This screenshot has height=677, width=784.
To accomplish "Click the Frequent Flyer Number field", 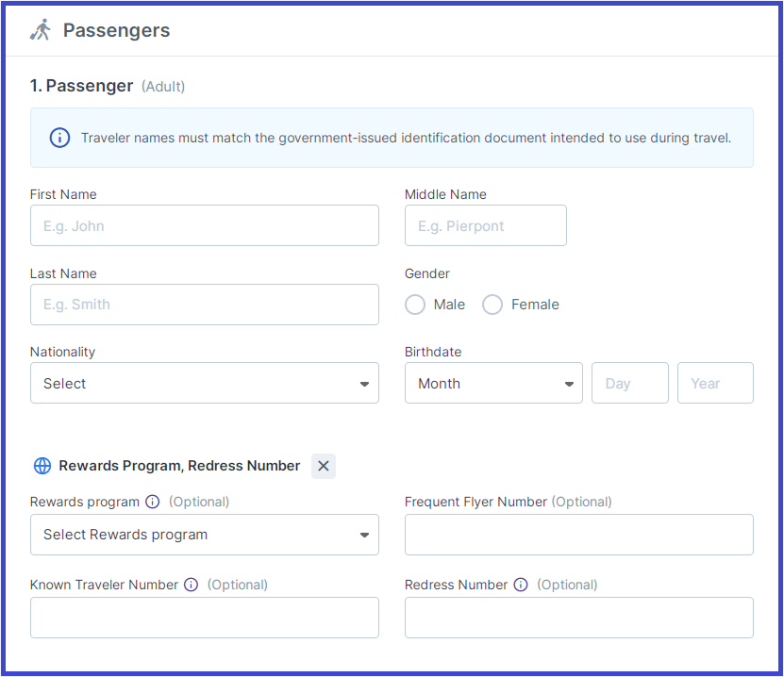I will (x=578, y=534).
